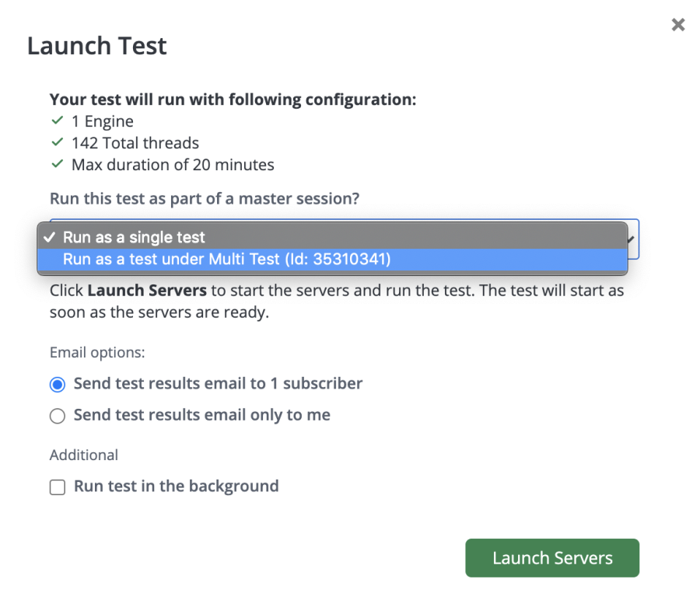Select "Send test results email to 1 subscriber"

(57, 384)
